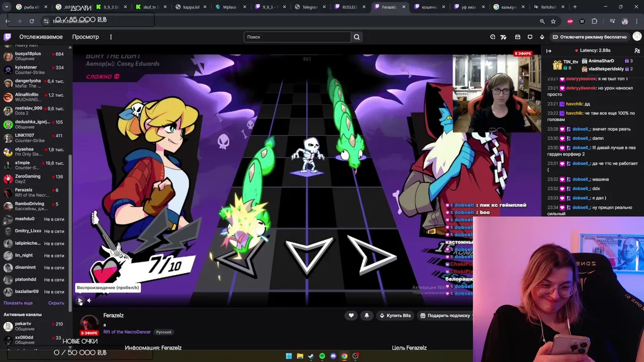644x362 pixels.
Task: Open the notifications speech-bubble icon in the header
Action: click(x=530, y=37)
